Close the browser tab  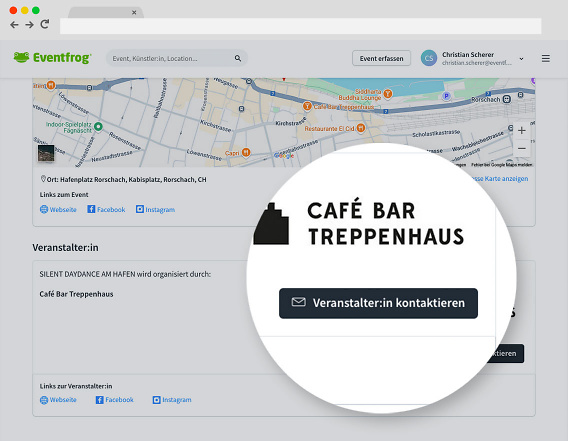pyautogui.click(x=134, y=12)
